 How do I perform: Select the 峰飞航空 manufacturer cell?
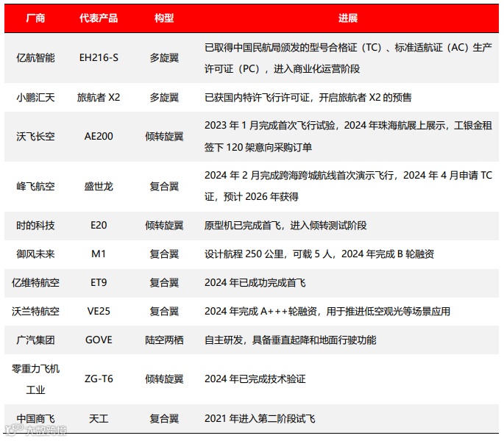point(35,186)
